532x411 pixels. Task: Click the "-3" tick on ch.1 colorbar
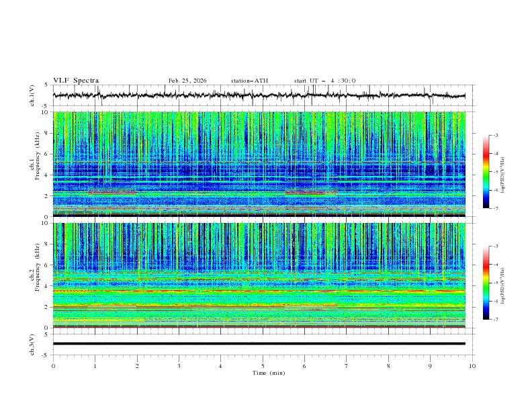495,135
